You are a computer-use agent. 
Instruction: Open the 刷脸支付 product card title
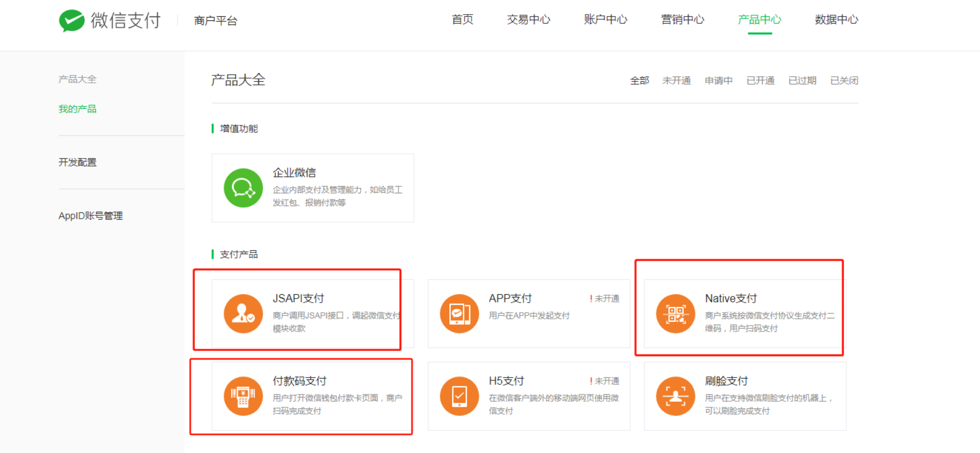pos(726,381)
